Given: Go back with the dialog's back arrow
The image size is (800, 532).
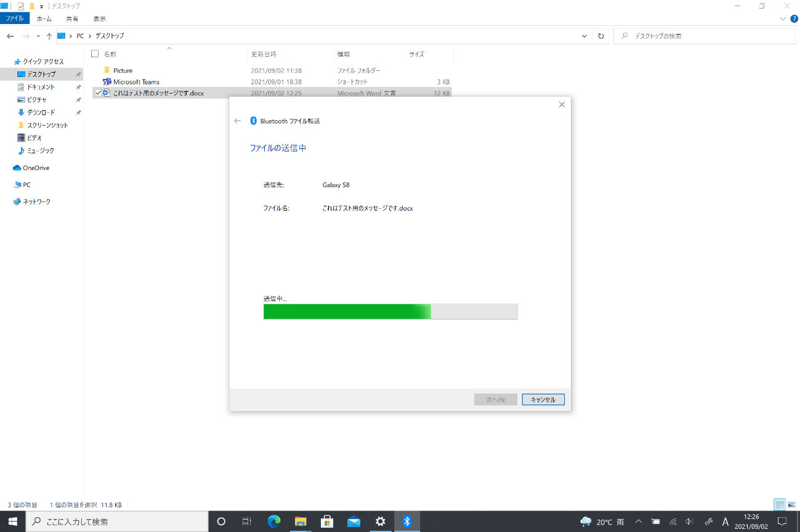Looking at the screenshot, I should pos(238,121).
